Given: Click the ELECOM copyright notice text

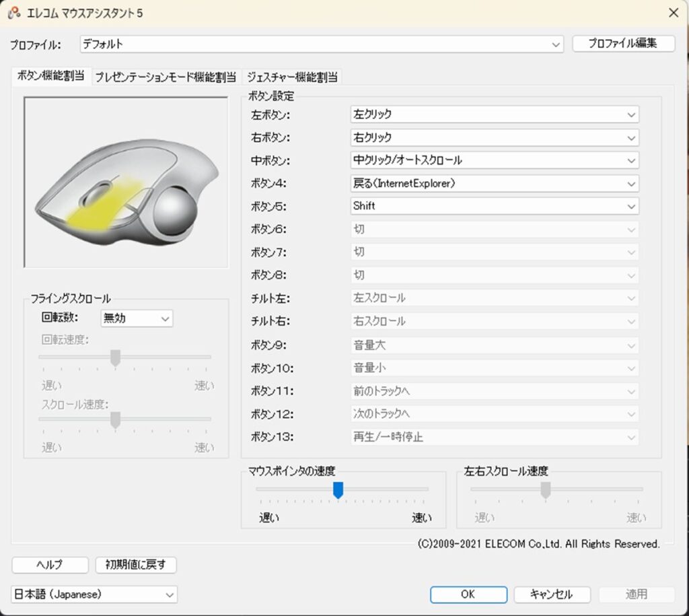Looking at the screenshot, I should 538,544.
